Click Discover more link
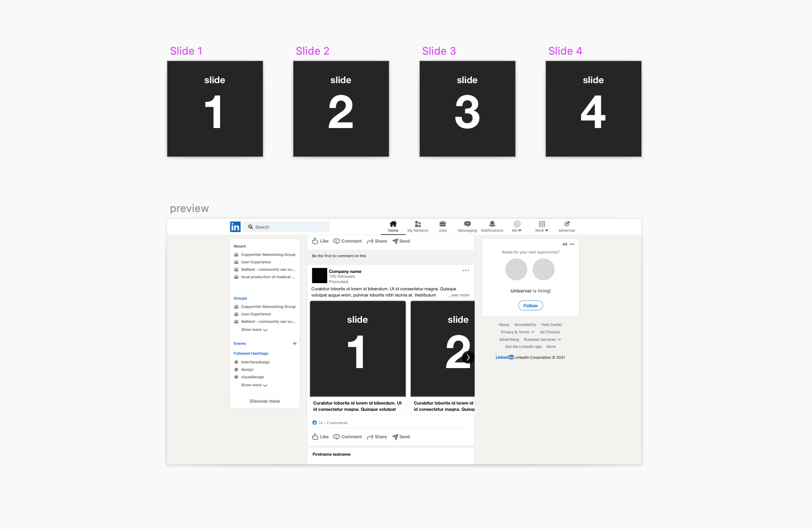Image resolution: width=812 pixels, height=529 pixels. point(265,401)
